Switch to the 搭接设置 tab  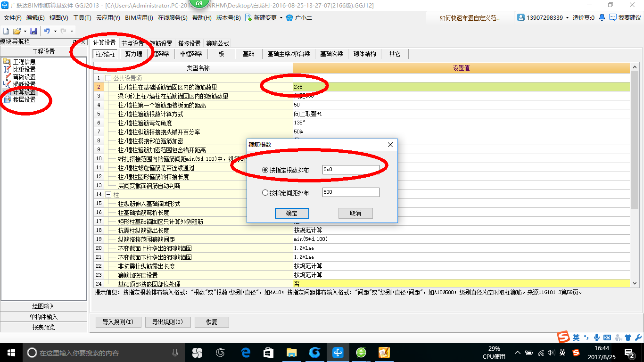(x=189, y=43)
